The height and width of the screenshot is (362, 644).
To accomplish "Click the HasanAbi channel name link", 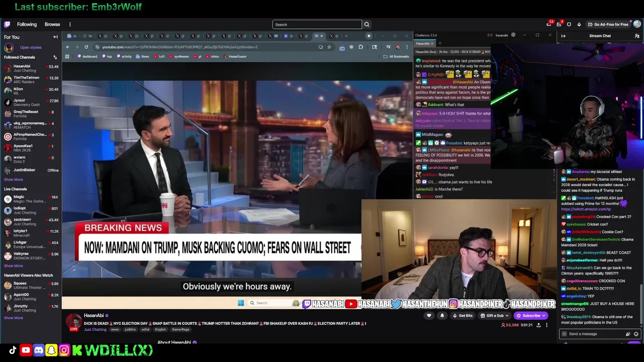I will click(x=94, y=315).
